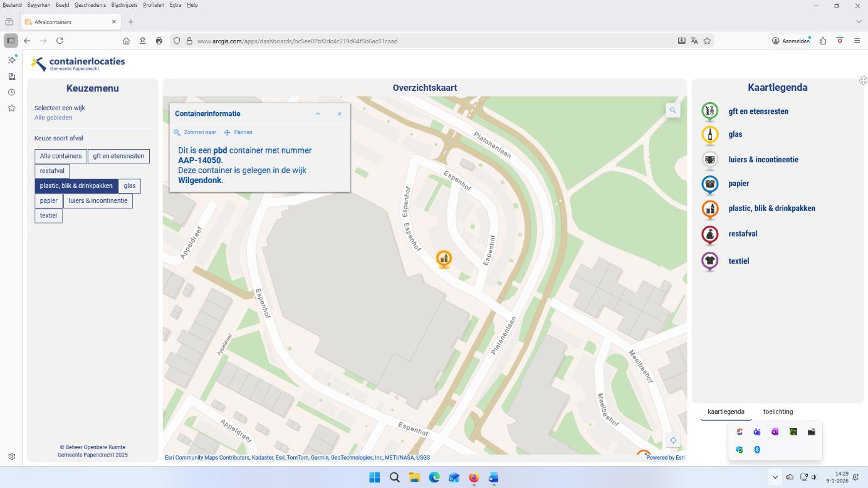The height and width of the screenshot is (488, 868).
Task: Open the 'Alle gebieden' wijk selector
Action: [53, 118]
